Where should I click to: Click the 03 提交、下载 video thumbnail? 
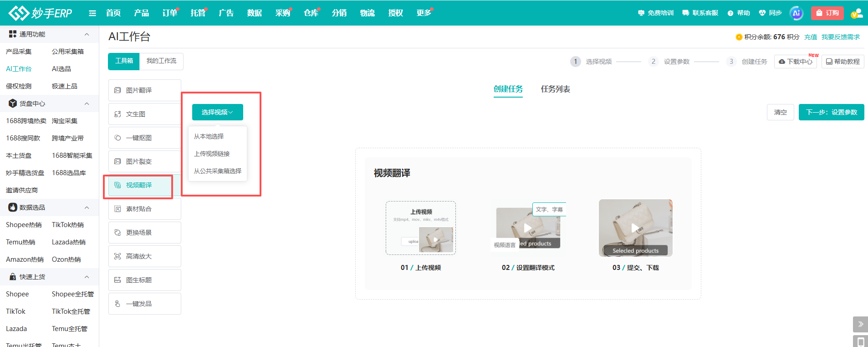[x=635, y=228]
